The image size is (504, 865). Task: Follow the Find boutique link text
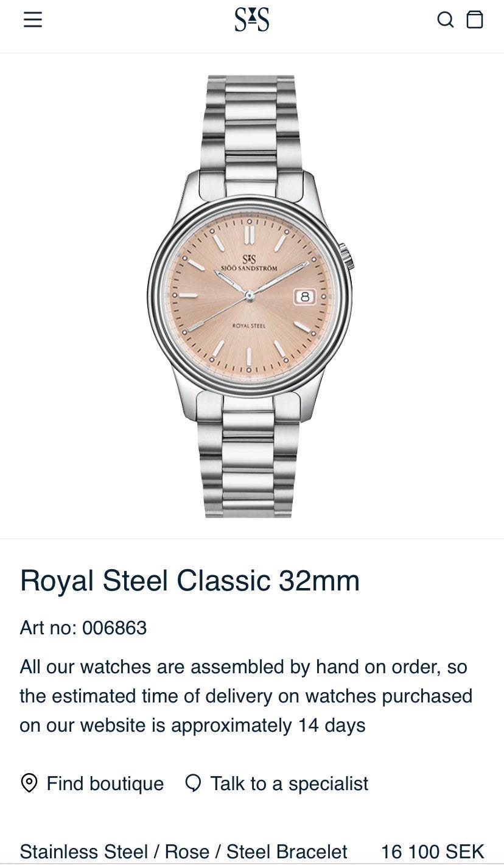105,783
